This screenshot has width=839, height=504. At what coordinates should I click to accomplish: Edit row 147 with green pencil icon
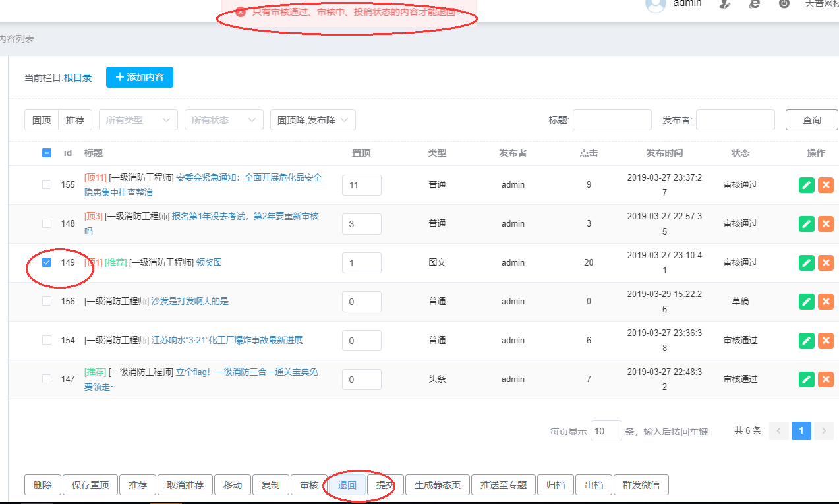pos(807,379)
